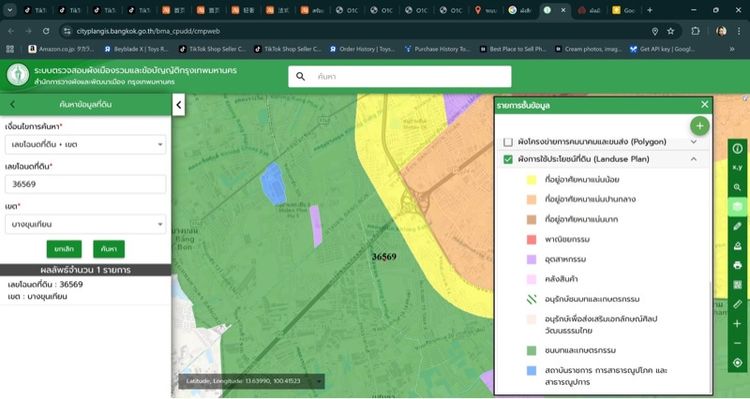Image resolution: width=750 pixels, height=399 pixels.
Task: Open the x,y coordinate tool
Action: click(737, 167)
